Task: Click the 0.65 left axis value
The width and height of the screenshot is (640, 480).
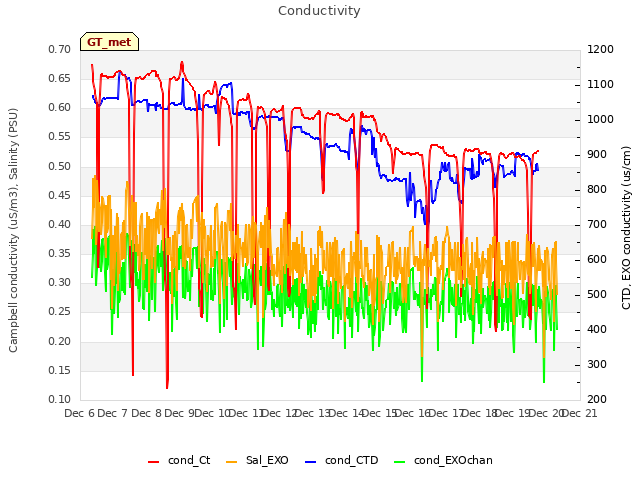Action: coord(60,78)
